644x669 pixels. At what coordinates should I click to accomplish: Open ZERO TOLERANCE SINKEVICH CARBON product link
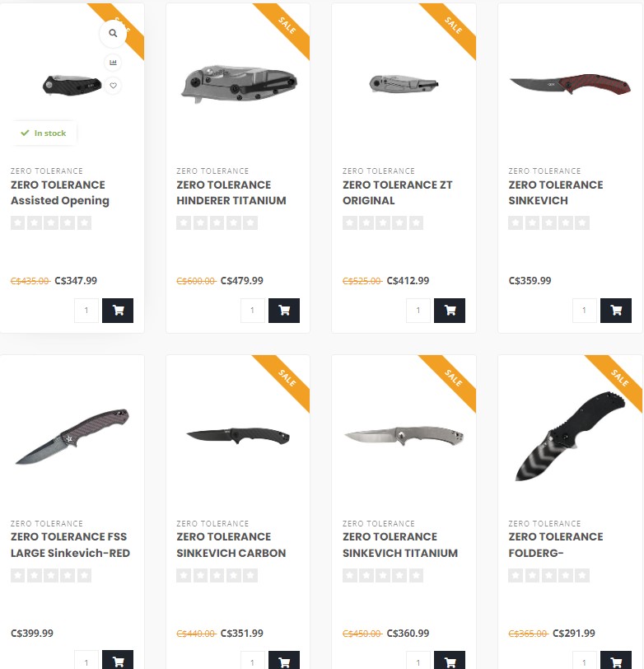[231, 545]
